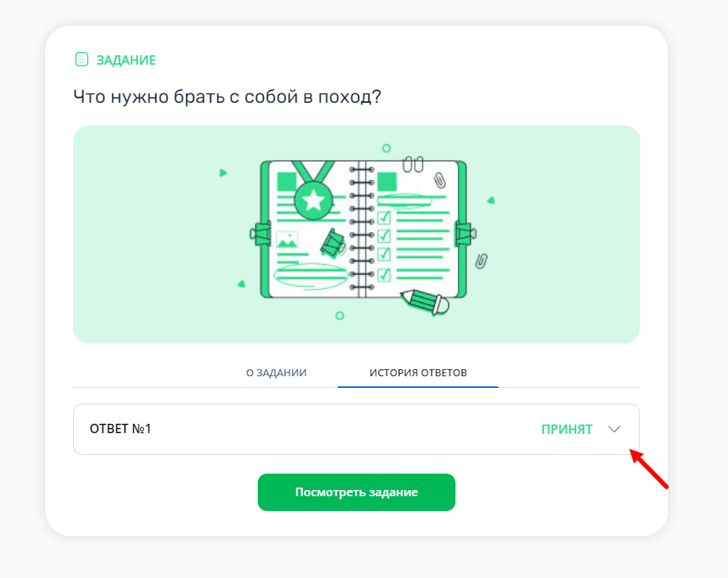Click the loose paperclip right of notebook
728x578 pixels.
coord(481,261)
